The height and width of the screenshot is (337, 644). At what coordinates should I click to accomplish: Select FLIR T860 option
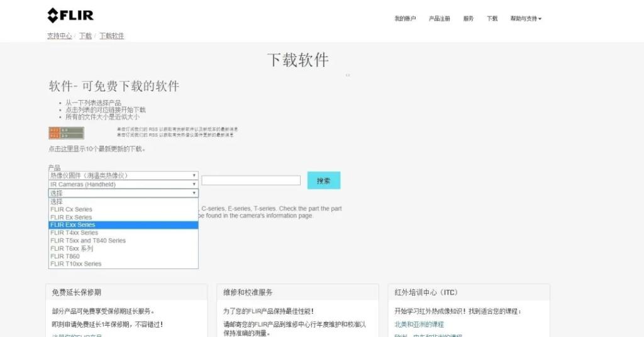[x=123, y=256]
